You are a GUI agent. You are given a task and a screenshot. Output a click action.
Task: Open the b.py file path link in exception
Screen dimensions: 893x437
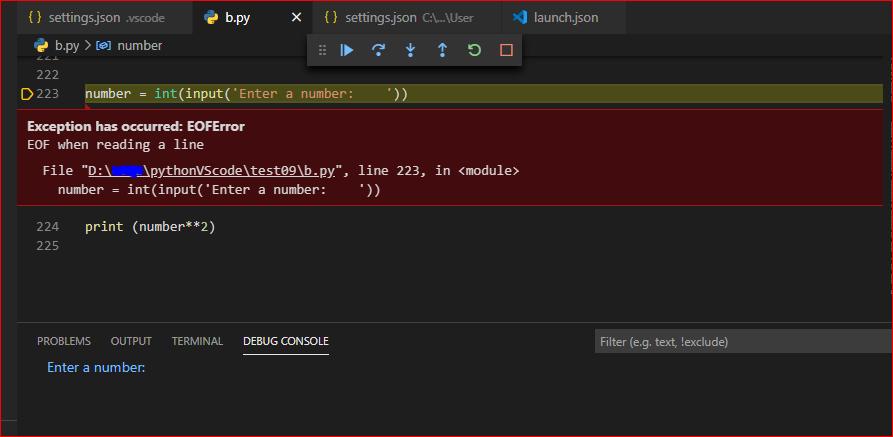click(x=212, y=170)
